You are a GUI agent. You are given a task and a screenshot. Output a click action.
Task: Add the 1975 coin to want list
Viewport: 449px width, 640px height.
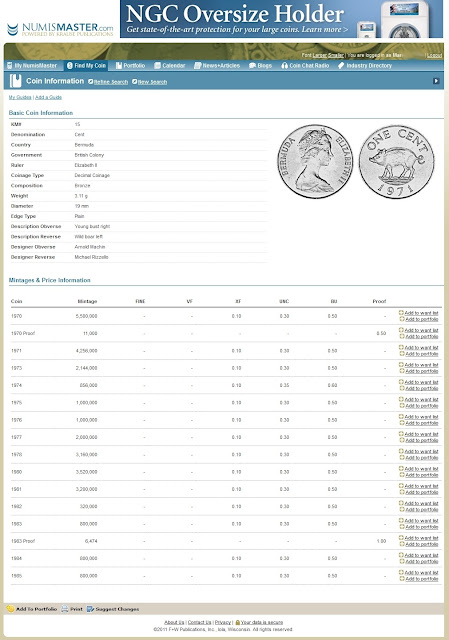coord(419,399)
